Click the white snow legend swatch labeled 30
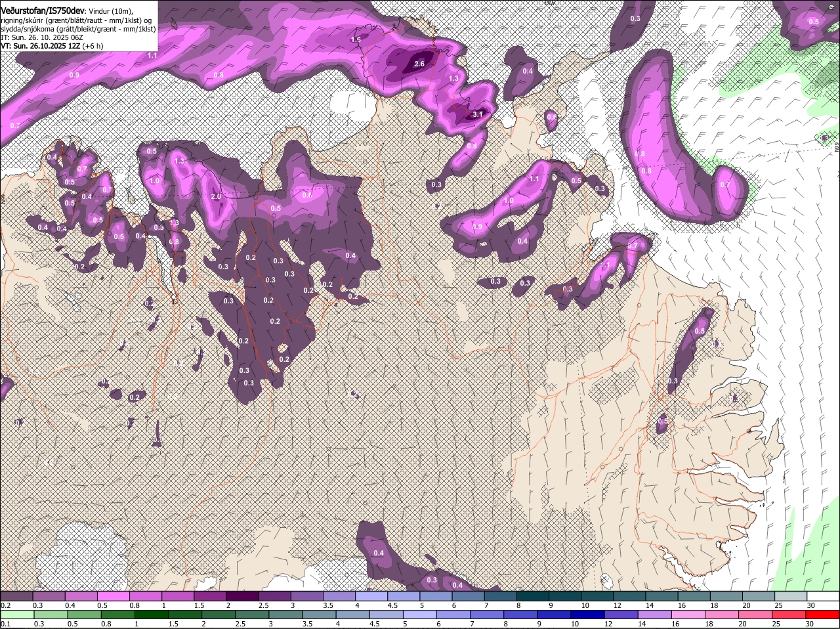 tap(824, 596)
